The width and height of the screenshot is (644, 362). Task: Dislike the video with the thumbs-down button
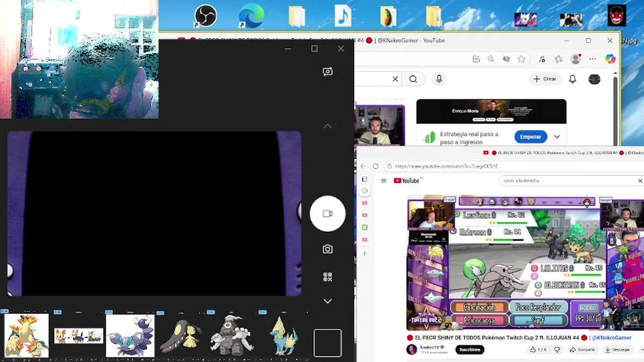[557, 349]
